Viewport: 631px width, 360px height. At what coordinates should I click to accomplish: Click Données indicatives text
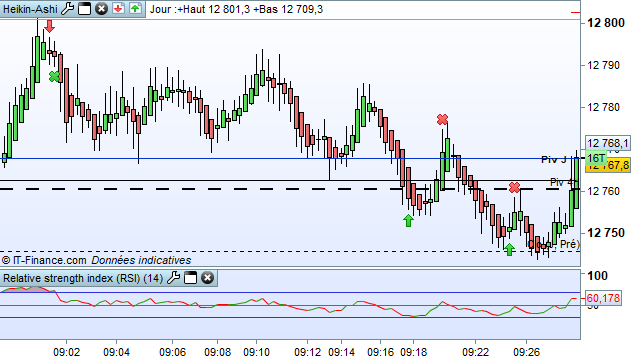(x=141, y=260)
